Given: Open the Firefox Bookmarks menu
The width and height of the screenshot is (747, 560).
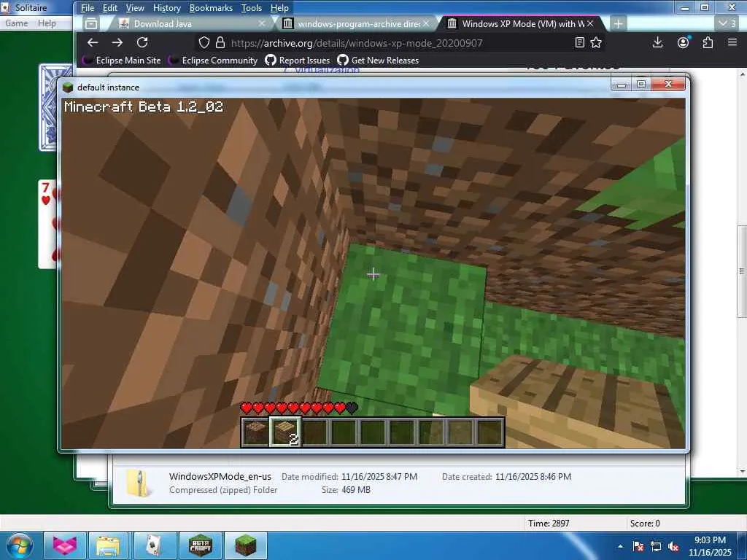Looking at the screenshot, I should click(x=211, y=8).
